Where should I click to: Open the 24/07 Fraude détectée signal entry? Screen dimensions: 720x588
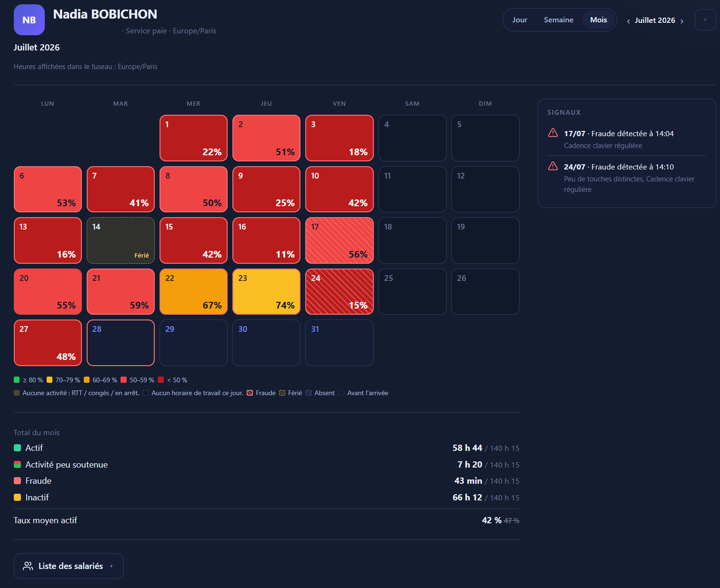coord(627,178)
